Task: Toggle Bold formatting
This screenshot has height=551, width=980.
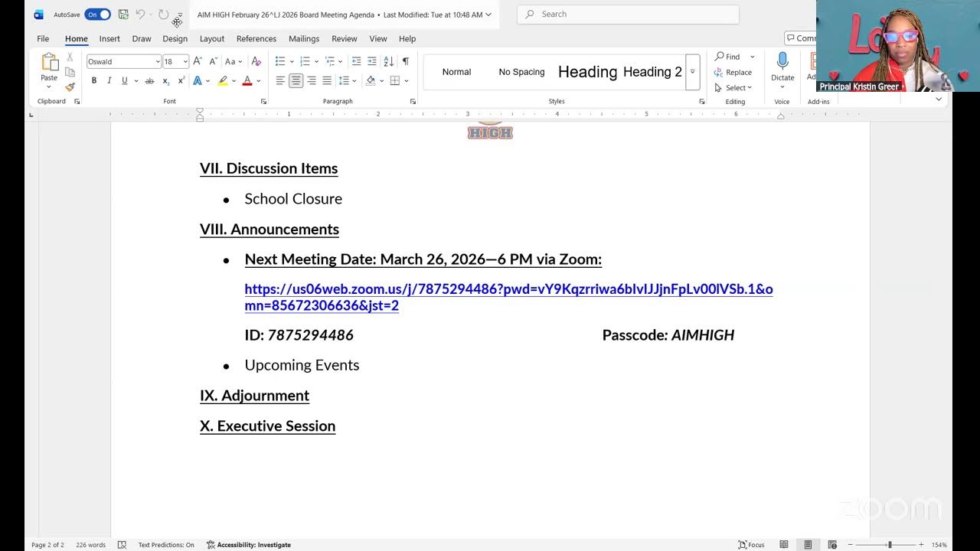Action: (x=94, y=80)
